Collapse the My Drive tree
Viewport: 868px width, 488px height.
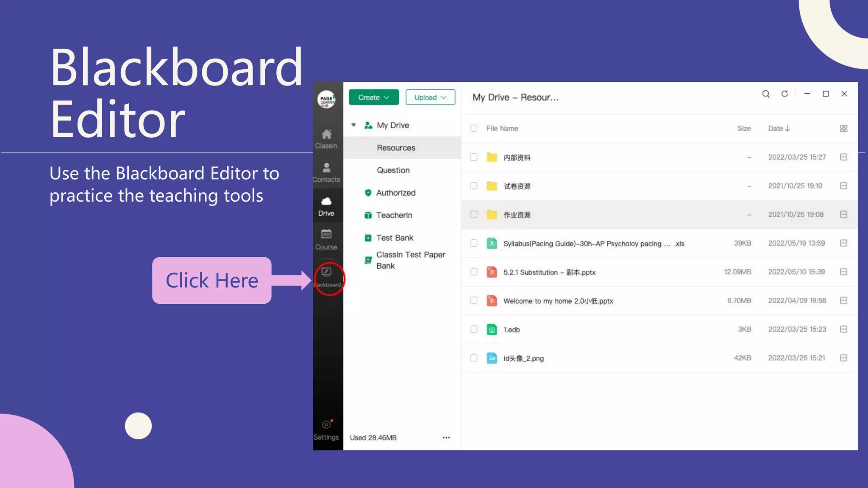pyautogui.click(x=353, y=125)
